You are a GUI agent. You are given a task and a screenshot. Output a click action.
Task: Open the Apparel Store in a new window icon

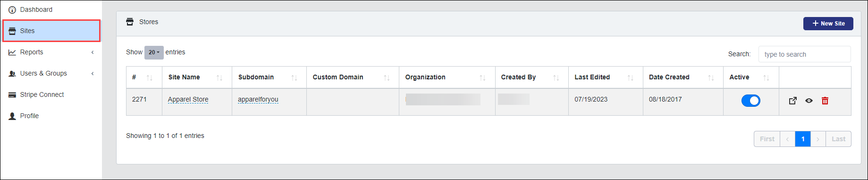click(793, 101)
